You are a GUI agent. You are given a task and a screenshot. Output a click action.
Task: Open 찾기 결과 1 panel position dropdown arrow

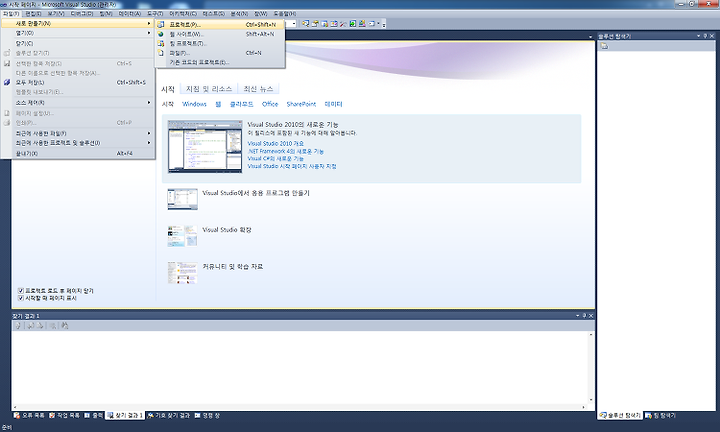click(x=578, y=316)
